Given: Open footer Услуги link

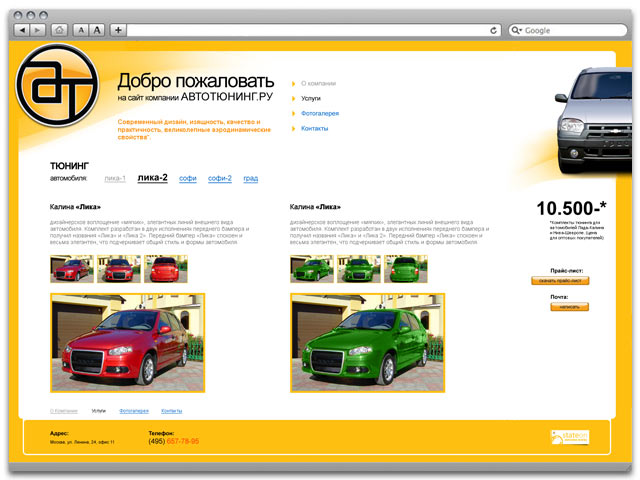Looking at the screenshot, I should [x=98, y=411].
